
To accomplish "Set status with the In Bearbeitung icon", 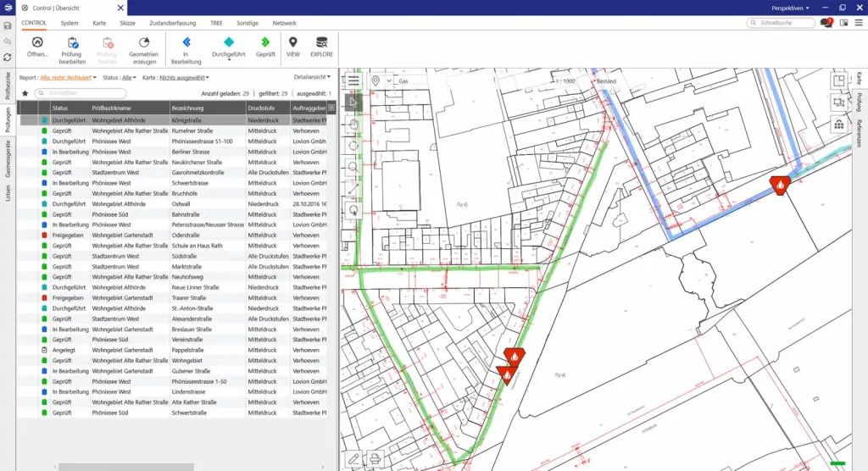I will (x=186, y=42).
